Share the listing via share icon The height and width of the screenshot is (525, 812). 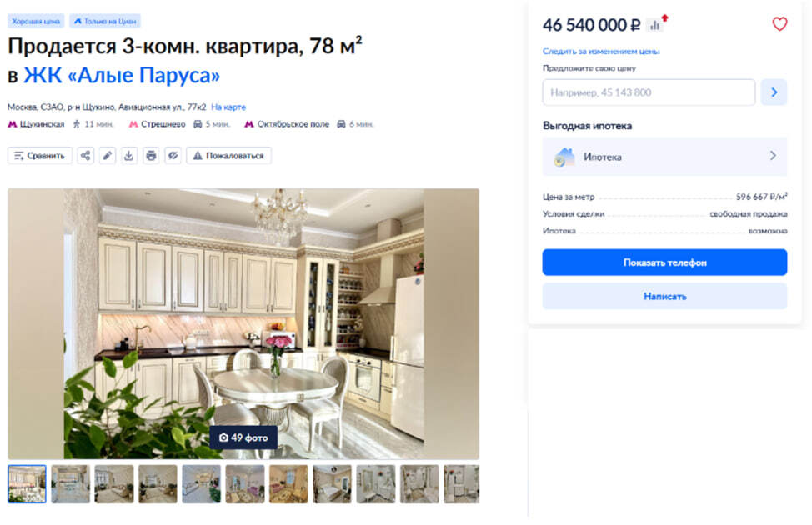(x=85, y=155)
